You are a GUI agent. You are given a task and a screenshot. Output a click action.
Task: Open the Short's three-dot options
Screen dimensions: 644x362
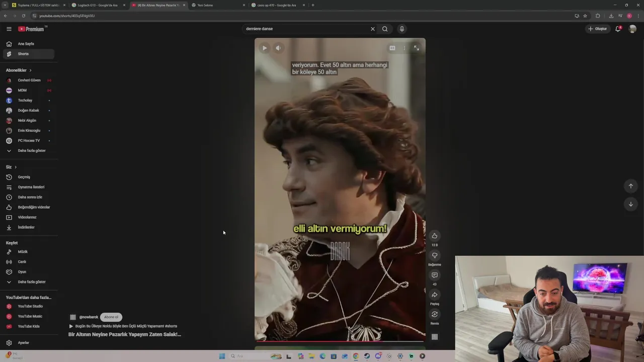point(404,48)
